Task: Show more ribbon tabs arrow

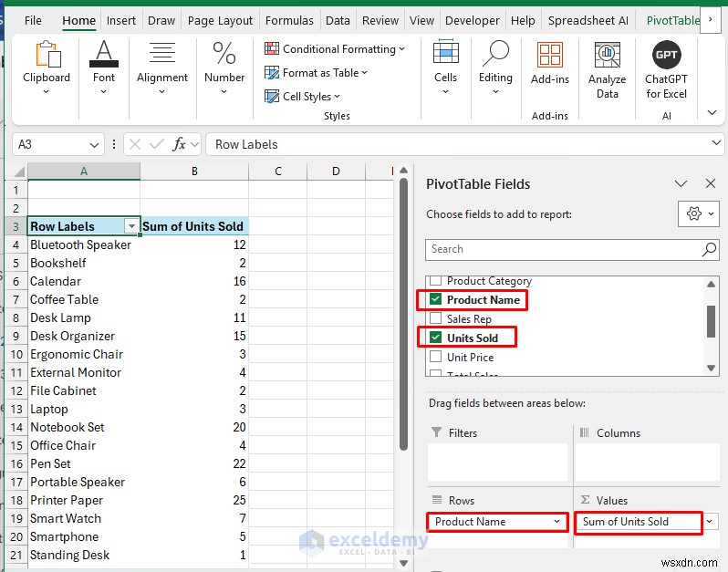Action: pos(711,20)
